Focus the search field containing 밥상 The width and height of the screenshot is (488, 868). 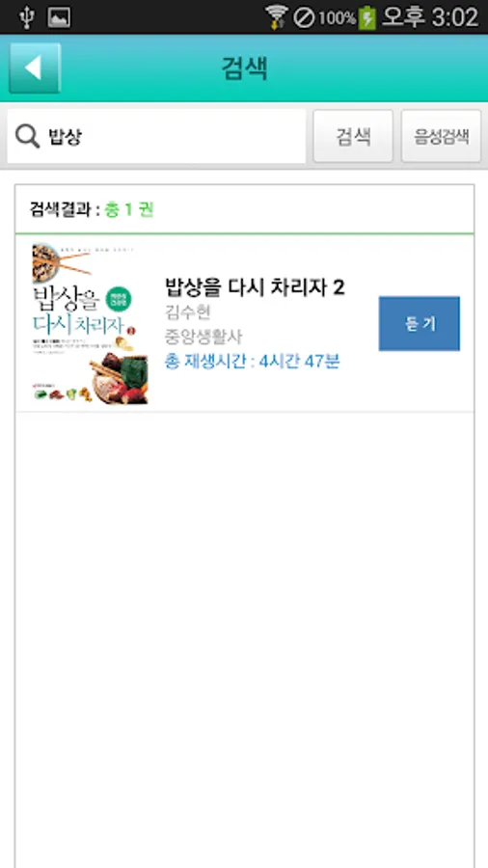click(x=156, y=136)
